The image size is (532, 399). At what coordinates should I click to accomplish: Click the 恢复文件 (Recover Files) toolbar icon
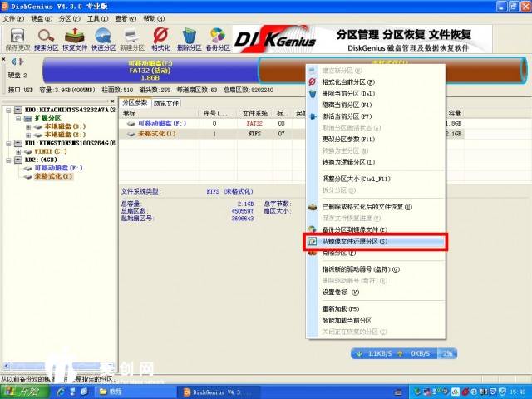(75, 38)
